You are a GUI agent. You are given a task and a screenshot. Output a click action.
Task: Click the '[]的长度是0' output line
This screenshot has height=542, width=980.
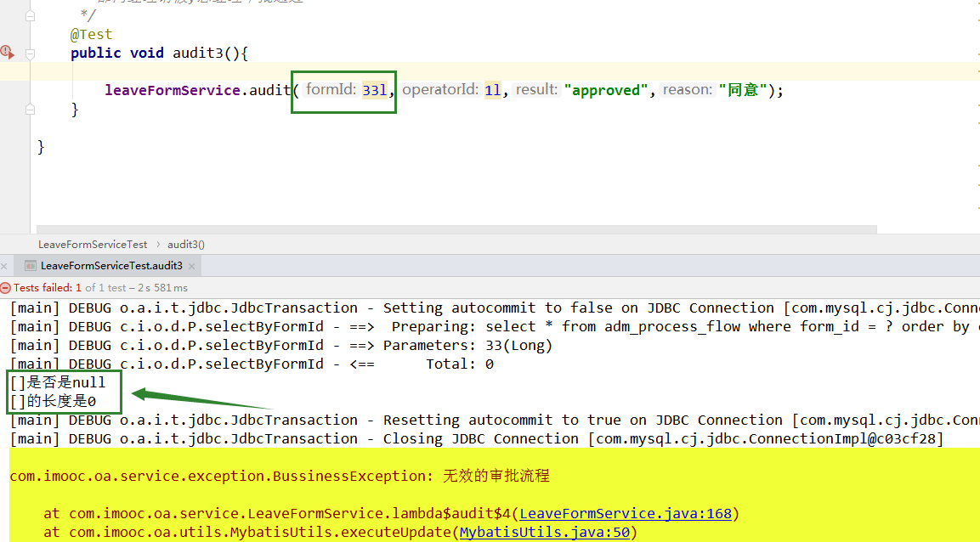(x=54, y=401)
